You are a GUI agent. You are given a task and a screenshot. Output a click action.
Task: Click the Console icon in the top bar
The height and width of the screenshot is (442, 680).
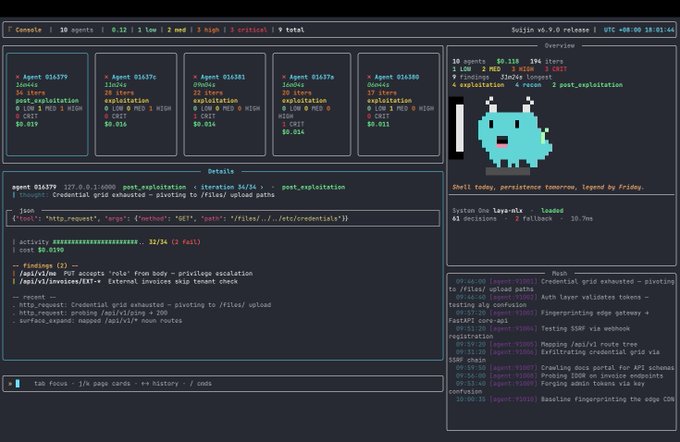10,29
